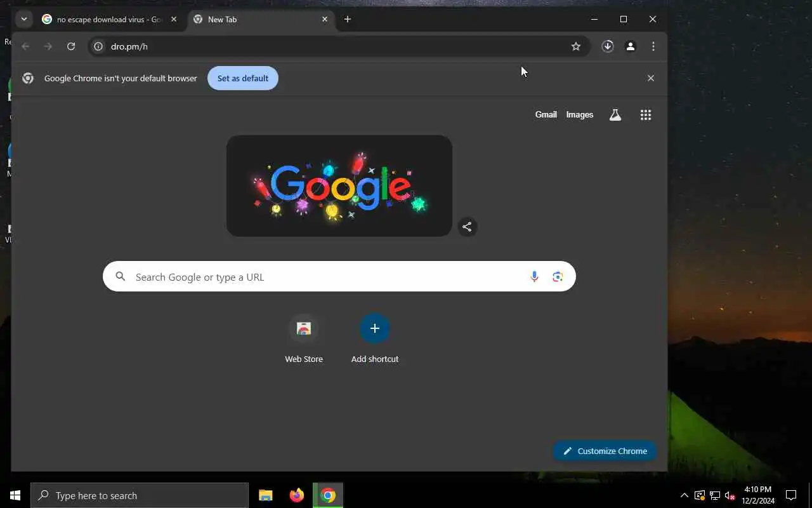812x508 pixels.
Task: Close the New Tab tab
Action: pos(325,19)
